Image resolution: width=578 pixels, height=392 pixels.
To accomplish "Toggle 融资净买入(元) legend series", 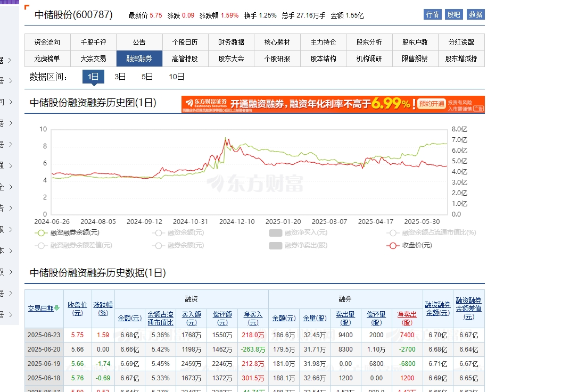I will pyautogui.click(x=298, y=232).
